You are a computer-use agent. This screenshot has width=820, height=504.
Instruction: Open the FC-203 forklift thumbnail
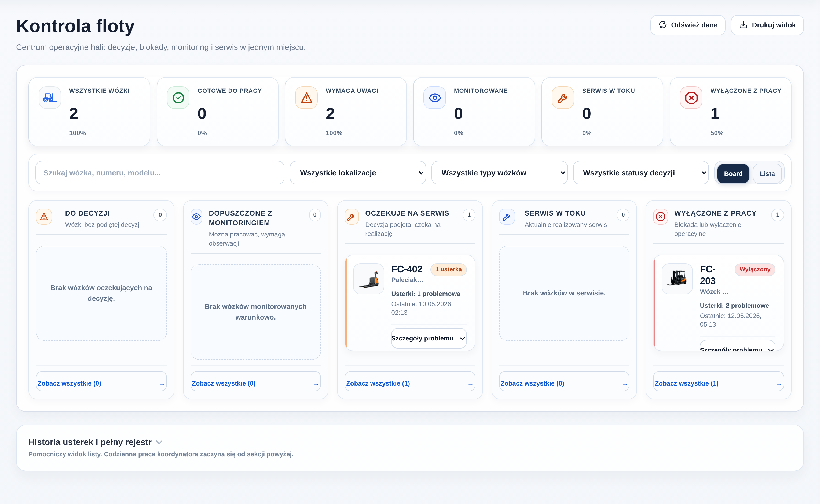[677, 279]
